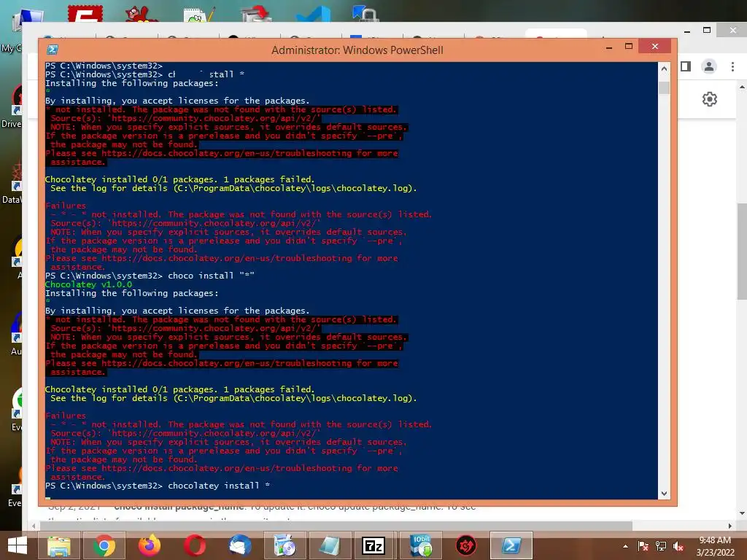Image resolution: width=747 pixels, height=560 pixels.
Task: Click Chrome horizontal scrollbar left arrow
Action: [x=34, y=526]
